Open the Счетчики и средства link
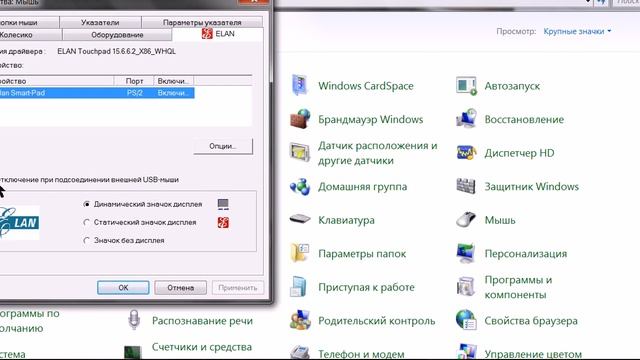Viewport: 640px width, 360px height. tap(202, 347)
